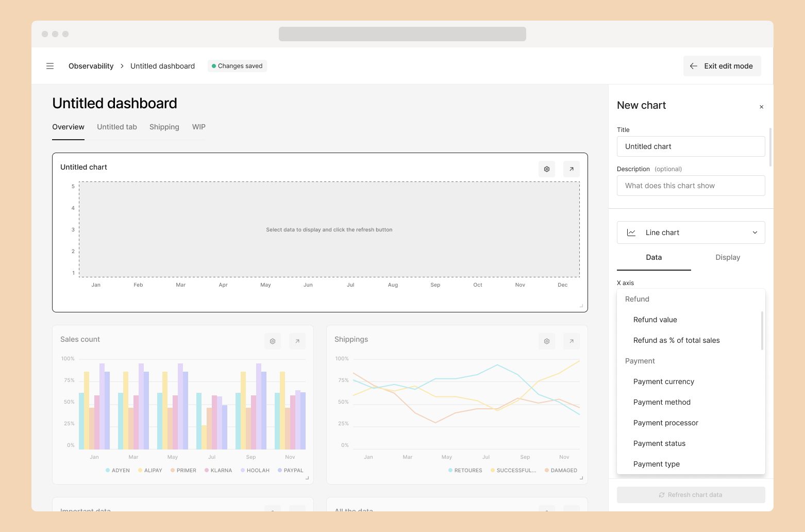The height and width of the screenshot is (532, 805).
Task: Expand the Sales count chart
Action: (297, 341)
